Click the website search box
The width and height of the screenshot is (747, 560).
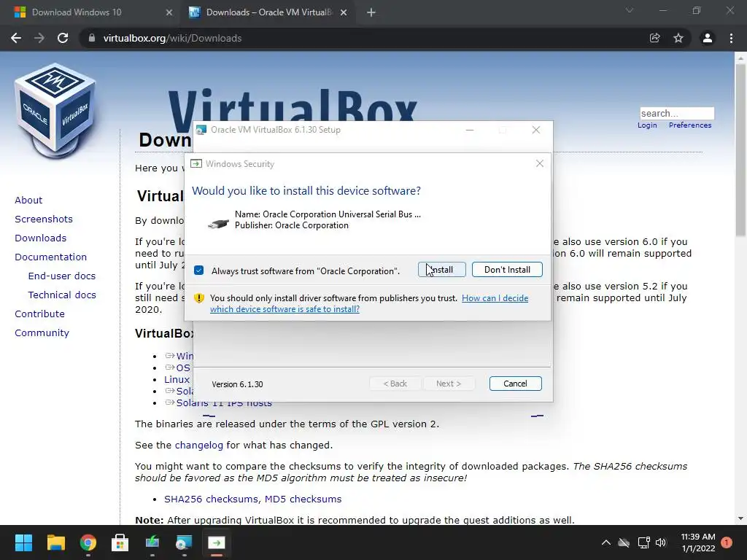click(x=676, y=113)
